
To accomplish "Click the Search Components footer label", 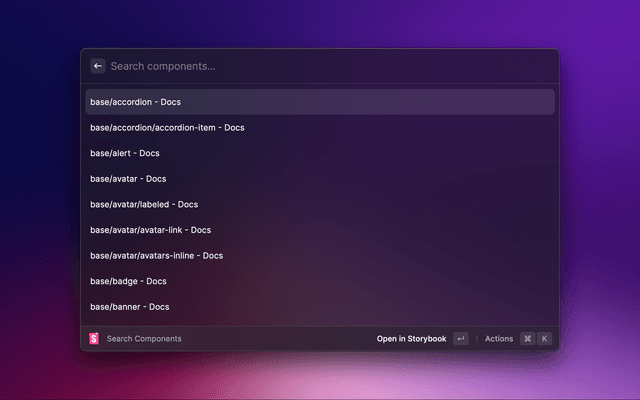I will click(x=144, y=339).
